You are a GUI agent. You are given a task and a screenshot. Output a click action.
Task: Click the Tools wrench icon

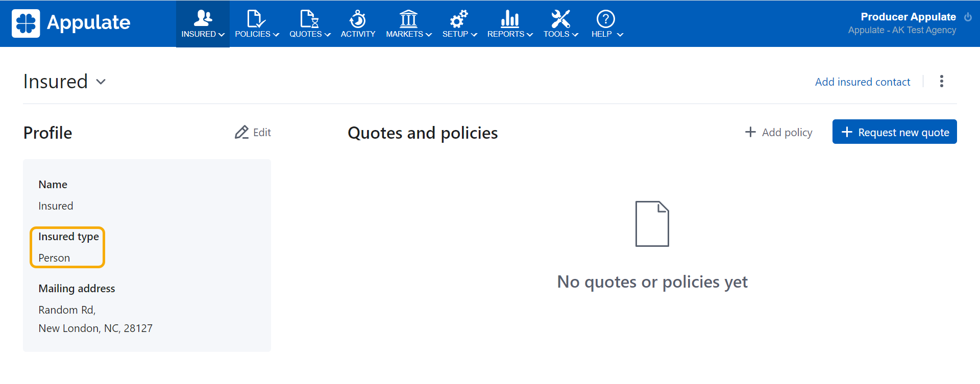[x=560, y=18]
